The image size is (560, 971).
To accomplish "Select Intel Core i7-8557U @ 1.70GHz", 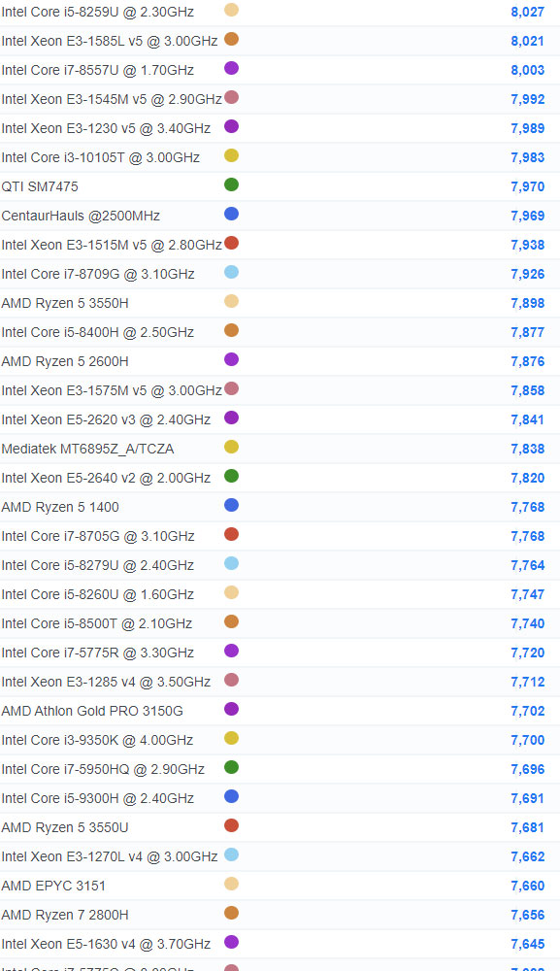I will pos(98,70).
